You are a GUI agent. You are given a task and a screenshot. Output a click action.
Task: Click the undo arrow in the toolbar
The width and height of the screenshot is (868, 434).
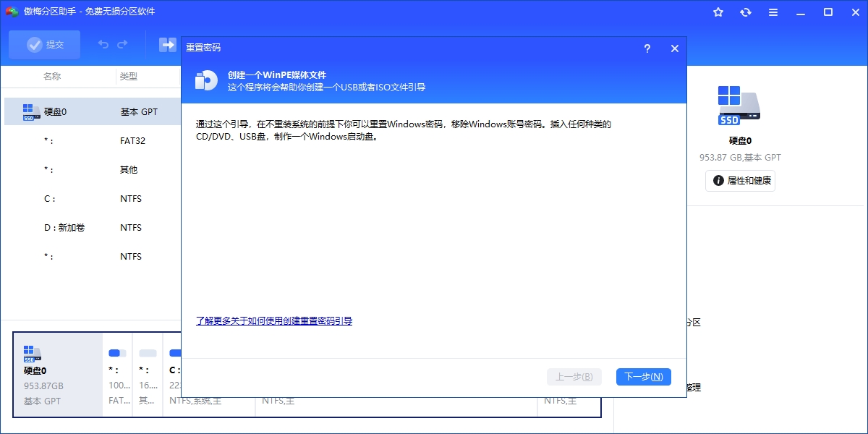tap(103, 45)
